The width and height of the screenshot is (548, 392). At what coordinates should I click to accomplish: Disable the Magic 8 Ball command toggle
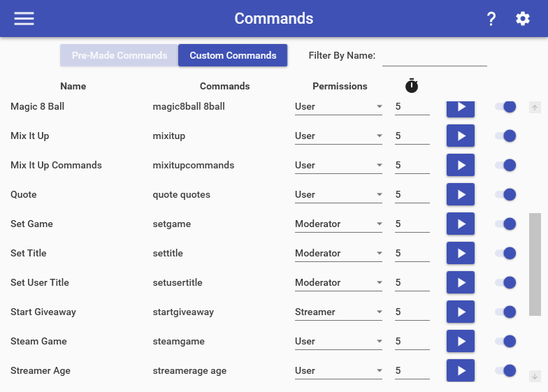pyautogui.click(x=505, y=106)
